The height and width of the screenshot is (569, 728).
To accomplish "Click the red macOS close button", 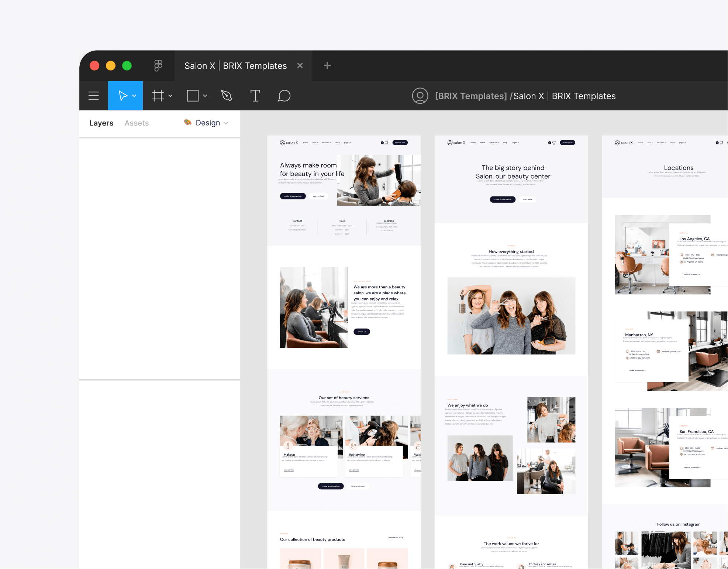I will pos(94,66).
